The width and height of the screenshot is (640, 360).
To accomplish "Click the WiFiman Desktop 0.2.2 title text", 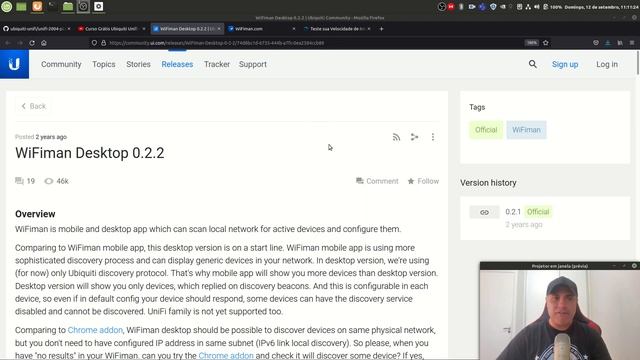I will pos(89,153).
